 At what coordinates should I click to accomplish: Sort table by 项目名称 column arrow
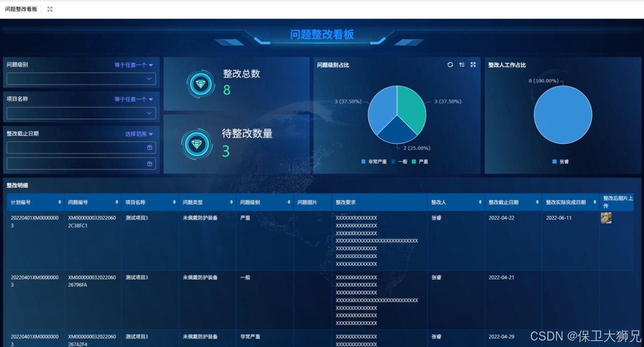[174, 203]
